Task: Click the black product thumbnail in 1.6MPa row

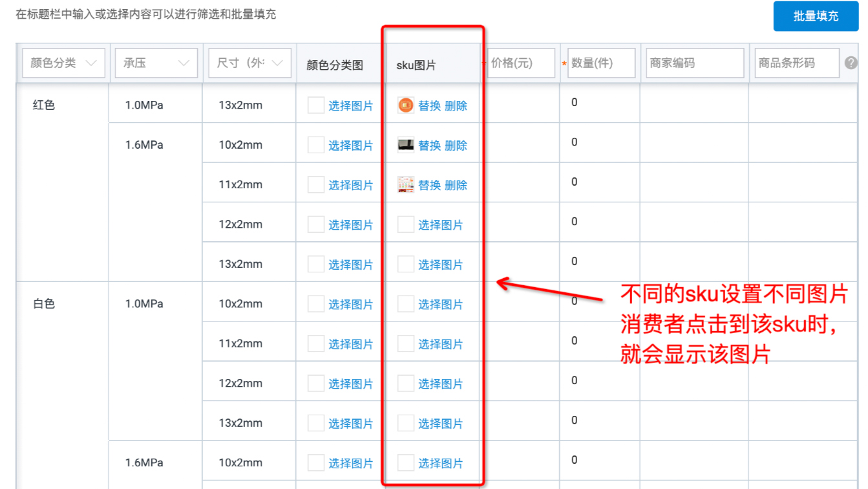Action: point(406,144)
